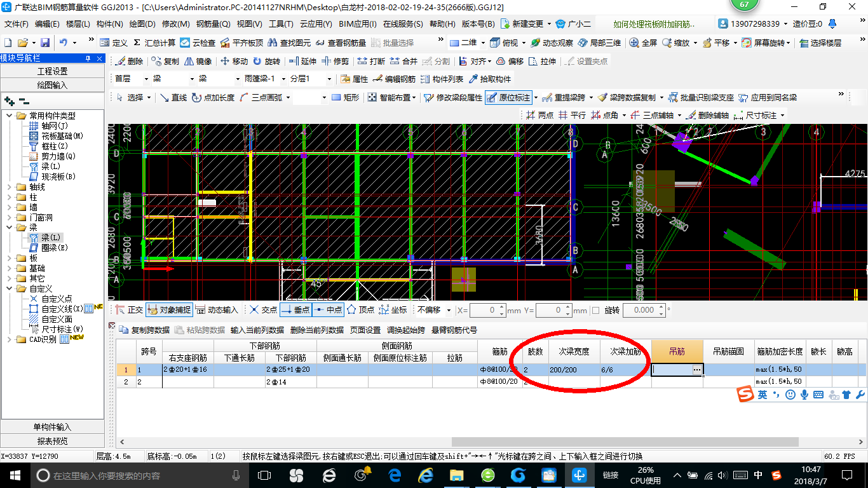The width and height of the screenshot is (868, 488).
Task: Select 查找图元 search tool
Action: point(290,43)
